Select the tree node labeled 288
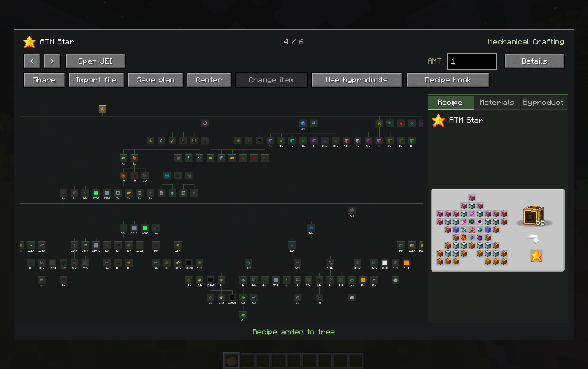The width and height of the screenshot is (588, 369). 341,280
